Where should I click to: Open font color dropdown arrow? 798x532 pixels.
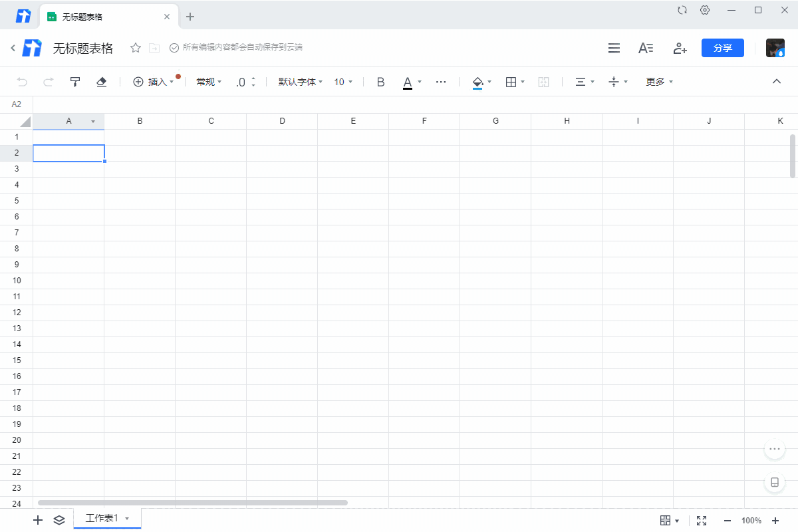tap(420, 82)
